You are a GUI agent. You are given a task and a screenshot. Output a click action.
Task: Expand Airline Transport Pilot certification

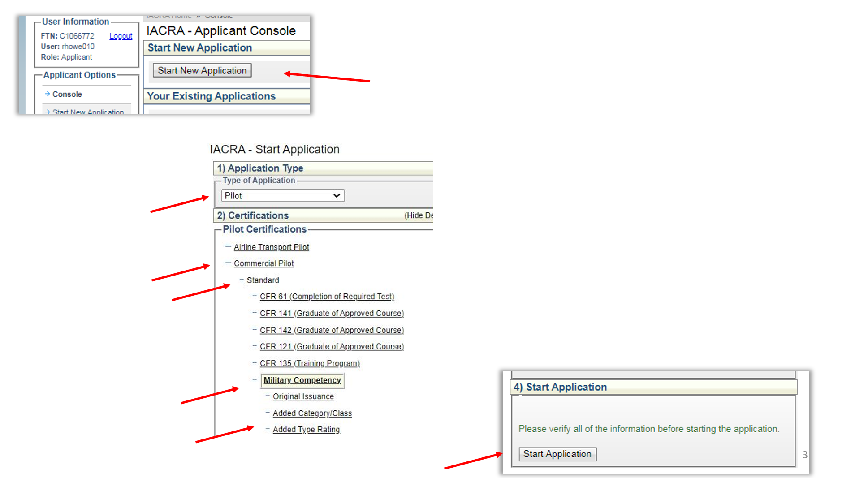click(271, 247)
